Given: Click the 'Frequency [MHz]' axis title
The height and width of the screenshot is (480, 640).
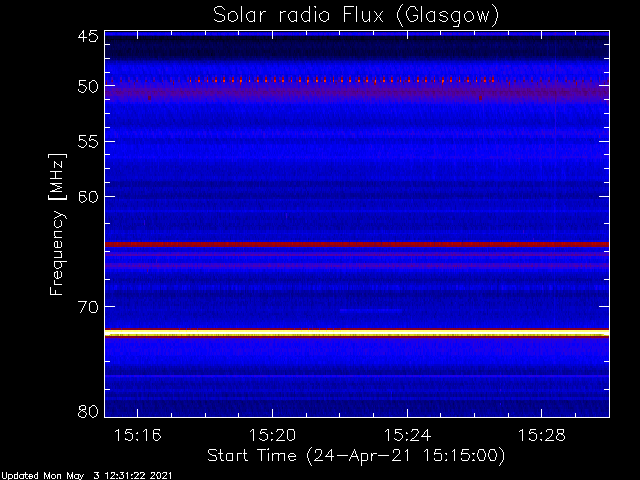Looking at the screenshot, I should 57,224.
